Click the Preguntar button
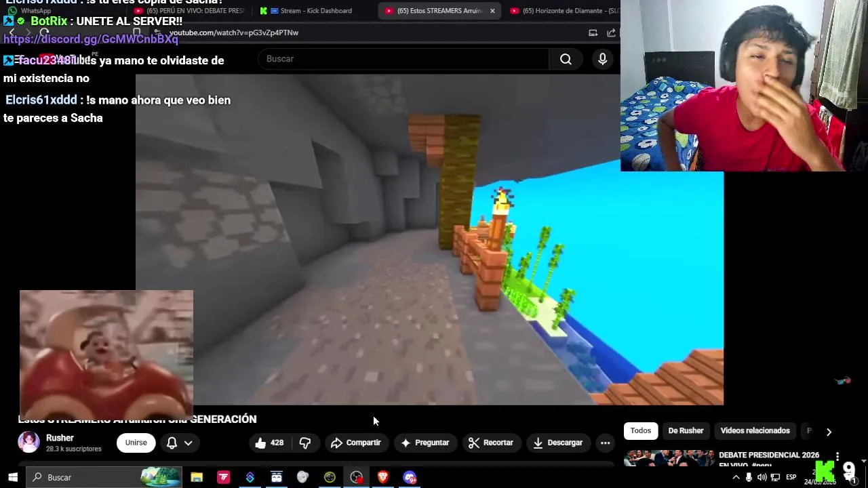 click(425, 443)
